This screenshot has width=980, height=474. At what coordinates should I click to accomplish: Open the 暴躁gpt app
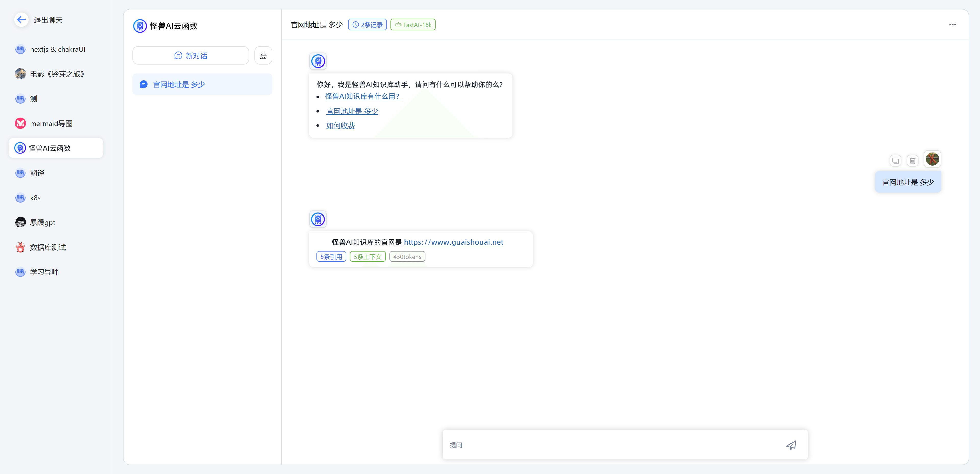(56, 222)
